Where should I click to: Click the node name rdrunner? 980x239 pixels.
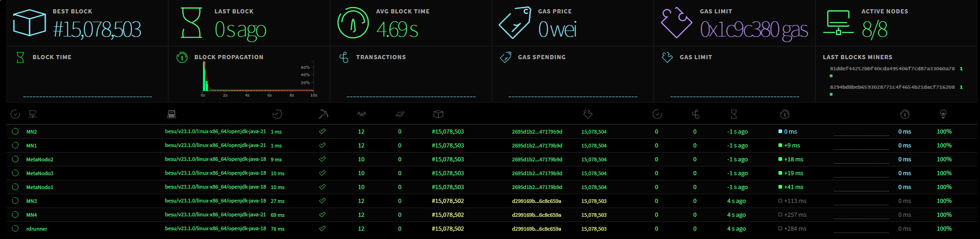[37, 229]
